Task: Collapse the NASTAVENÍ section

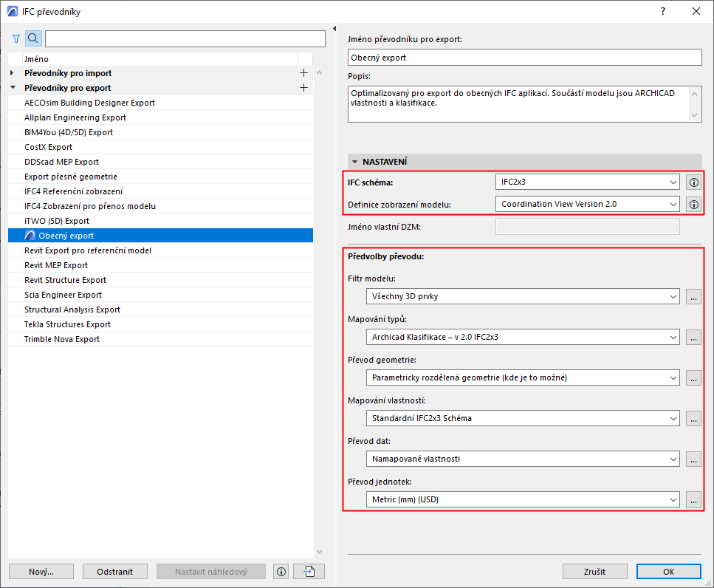Action: (354, 162)
